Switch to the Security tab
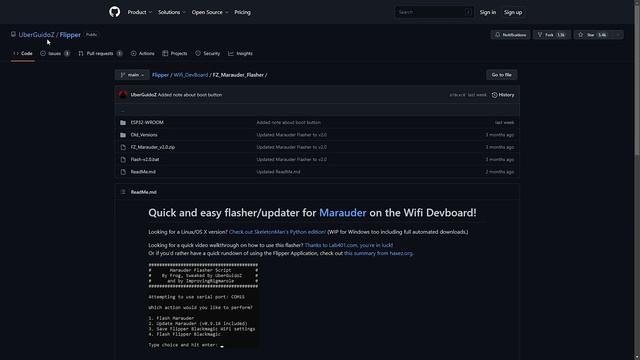 (x=207, y=53)
